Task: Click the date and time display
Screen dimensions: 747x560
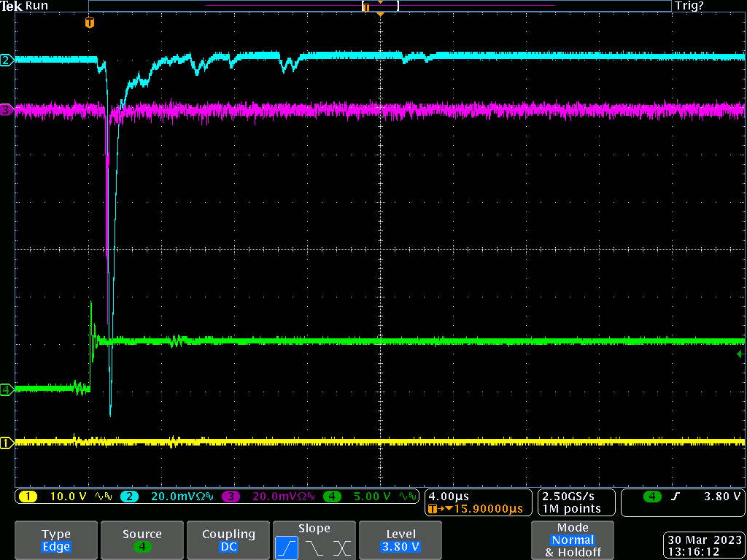Action: click(x=703, y=546)
